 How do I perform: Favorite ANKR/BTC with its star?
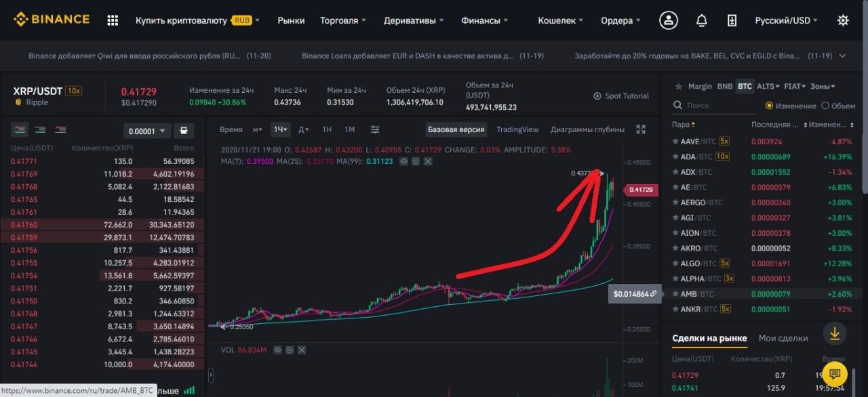click(675, 309)
